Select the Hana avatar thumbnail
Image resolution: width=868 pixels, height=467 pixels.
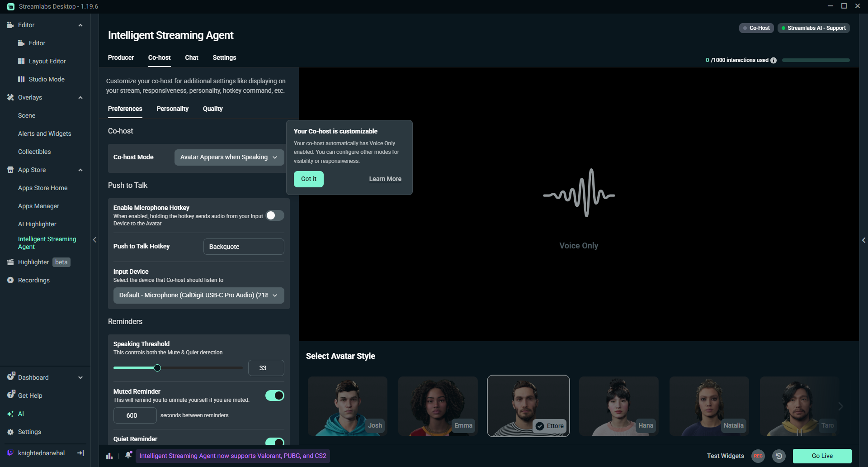pos(618,406)
